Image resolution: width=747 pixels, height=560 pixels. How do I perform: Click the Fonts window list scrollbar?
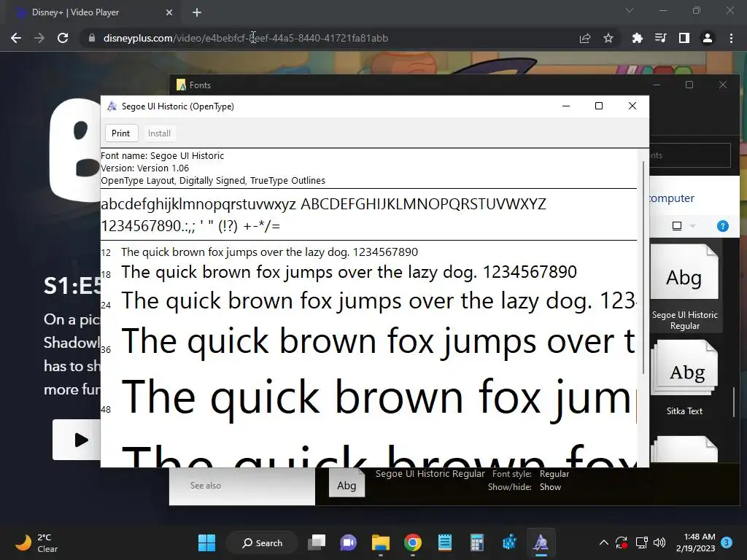click(x=734, y=402)
